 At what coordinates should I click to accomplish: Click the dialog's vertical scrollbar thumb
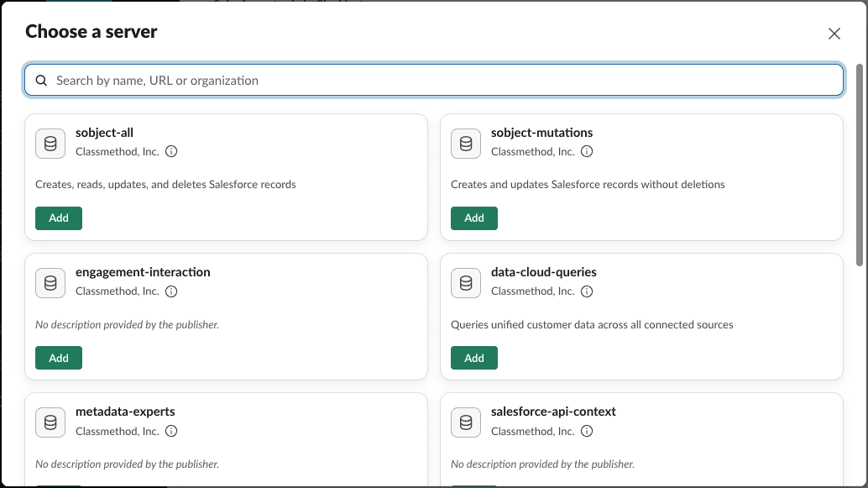point(859,165)
